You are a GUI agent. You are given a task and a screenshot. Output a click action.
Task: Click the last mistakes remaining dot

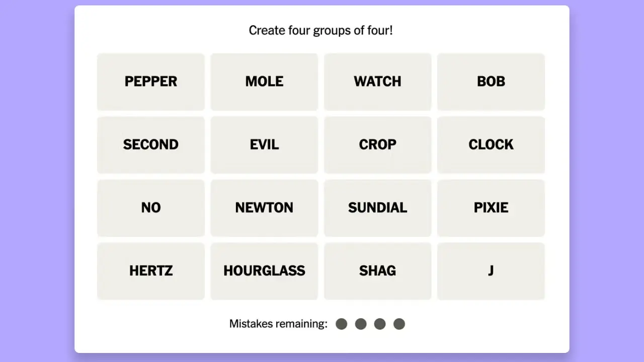pyautogui.click(x=399, y=324)
